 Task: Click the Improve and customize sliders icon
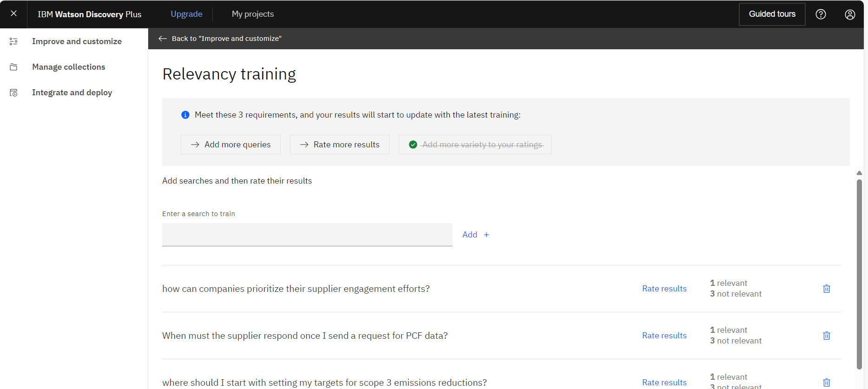point(13,41)
